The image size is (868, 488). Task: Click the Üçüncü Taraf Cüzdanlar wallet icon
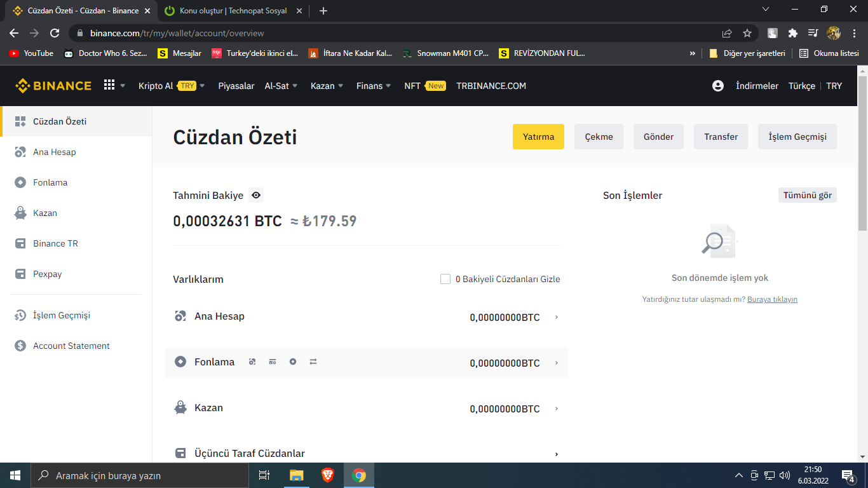tap(180, 454)
